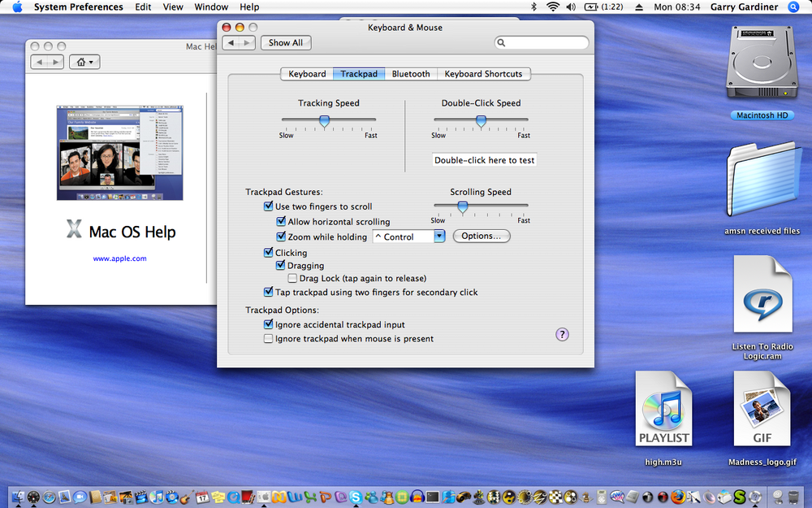Open Safari compass icon in Dock

(x=50, y=497)
